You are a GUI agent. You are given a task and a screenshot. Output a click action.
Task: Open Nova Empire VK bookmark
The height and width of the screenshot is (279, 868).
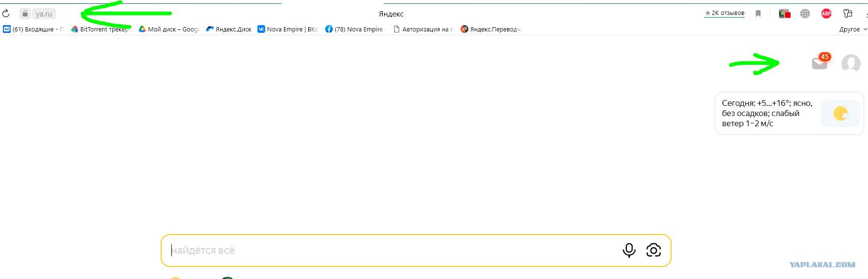(288, 29)
